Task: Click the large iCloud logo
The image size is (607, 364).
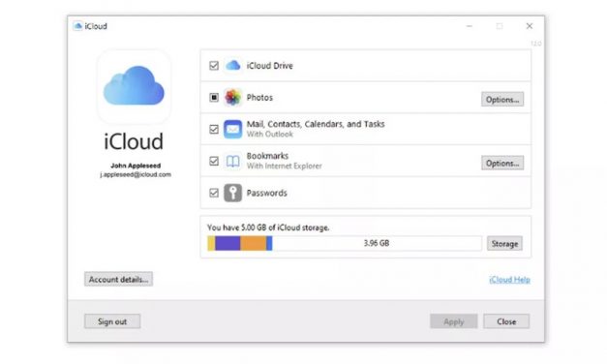Action: pyautogui.click(x=134, y=86)
